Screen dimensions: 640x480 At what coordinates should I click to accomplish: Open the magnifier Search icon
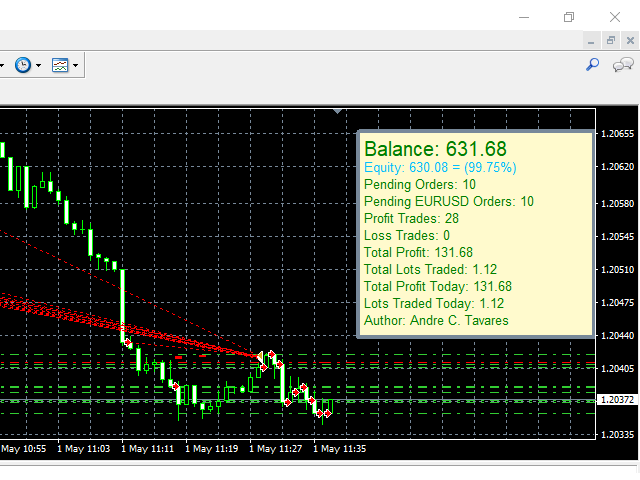(593, 64)
